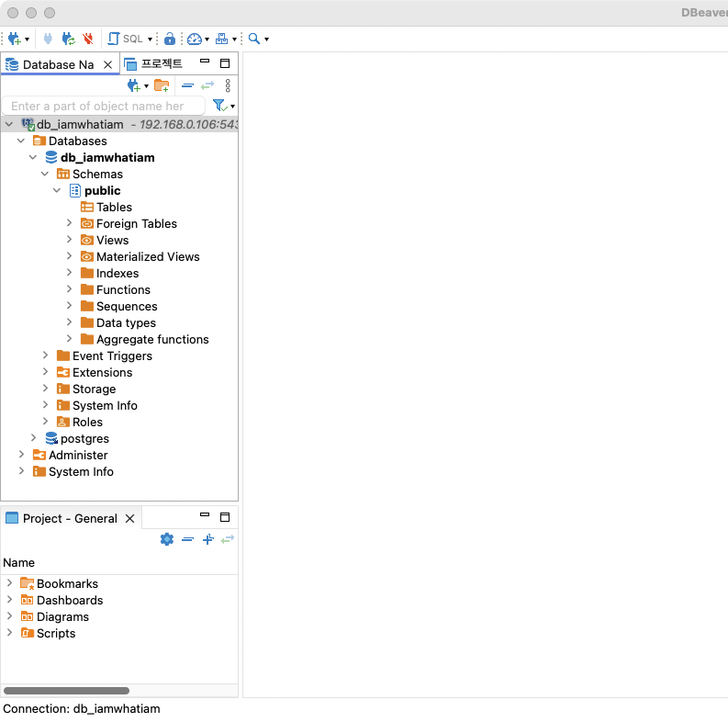
Task: Close the Project - General tab
Action: pos(130,518)
